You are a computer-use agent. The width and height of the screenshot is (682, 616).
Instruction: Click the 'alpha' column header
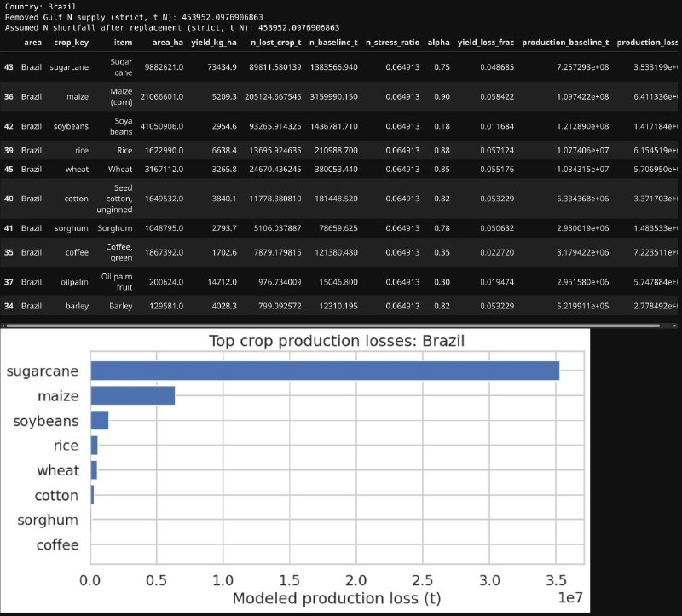coord(438,42)
